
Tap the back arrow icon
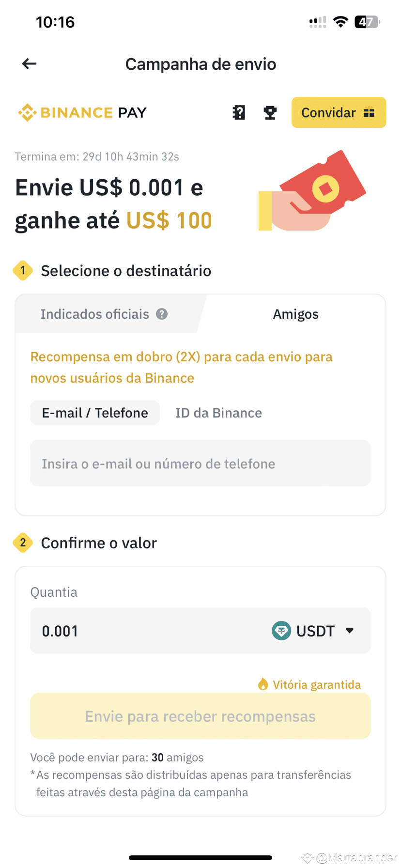tap(30, 63)
